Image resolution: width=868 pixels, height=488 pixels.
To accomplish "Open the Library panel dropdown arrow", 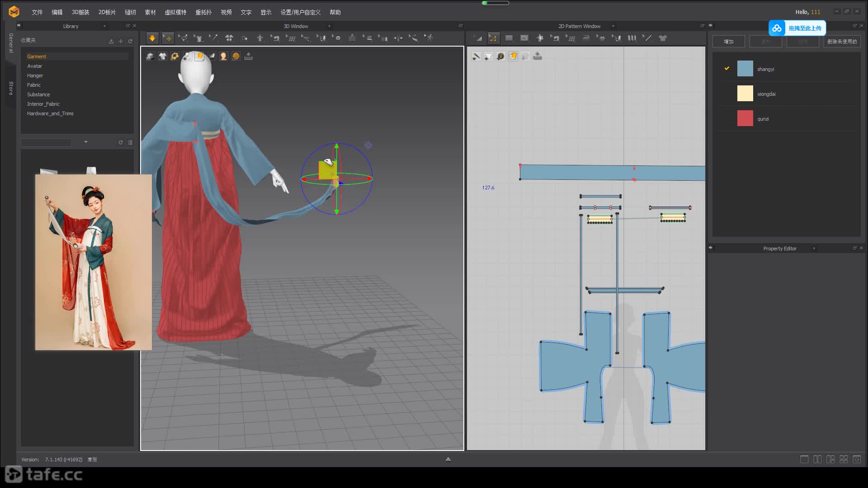I will pos(104,26).
